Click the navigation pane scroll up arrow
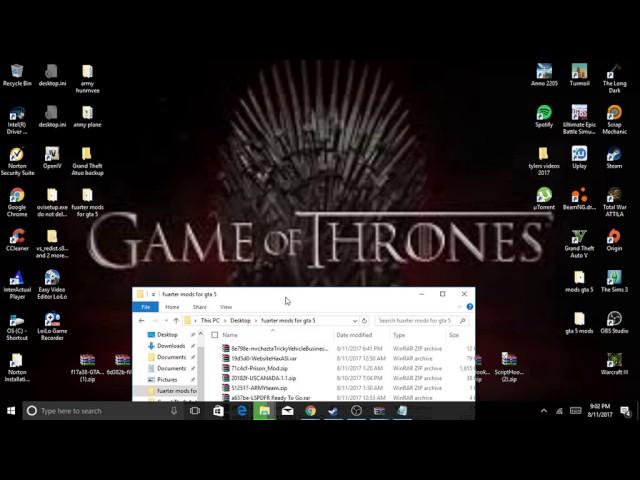This screenshot has width=640, height=480. (x=200, y=334)
